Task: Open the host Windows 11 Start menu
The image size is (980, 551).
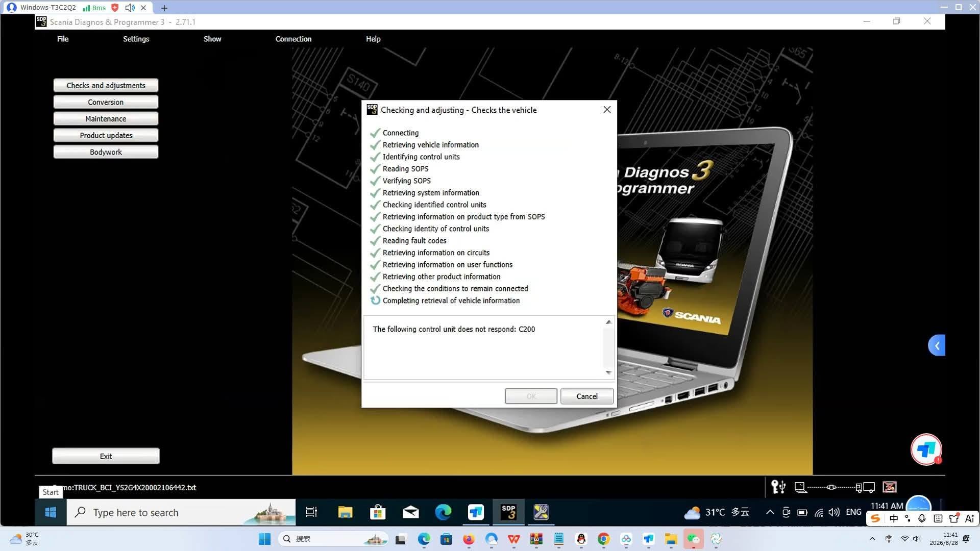Action: [x=264, y=539]
